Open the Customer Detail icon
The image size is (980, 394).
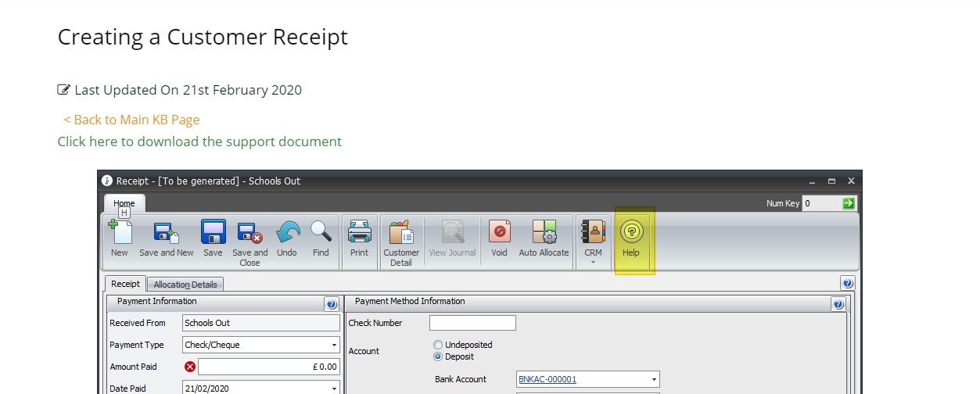point(400,233)
